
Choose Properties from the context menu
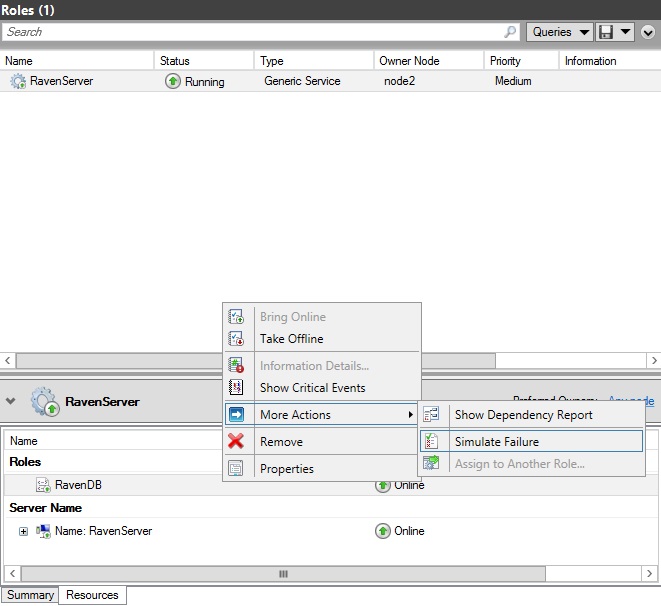322,468
